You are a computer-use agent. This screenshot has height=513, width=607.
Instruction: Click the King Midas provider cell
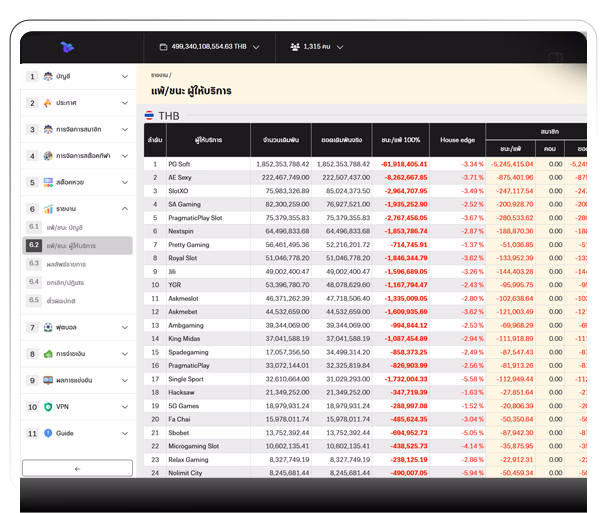click(208, 339)
